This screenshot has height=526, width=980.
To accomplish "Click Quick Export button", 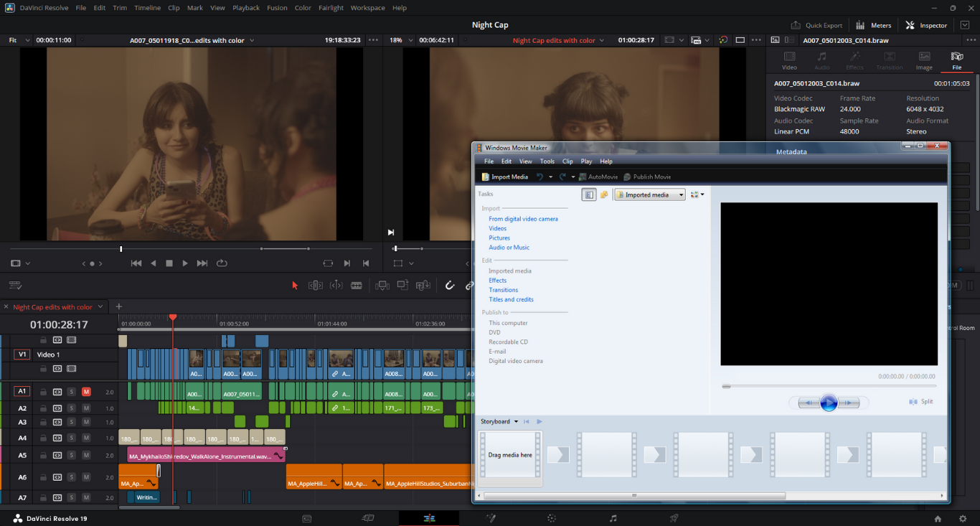I will click(816, 25).
